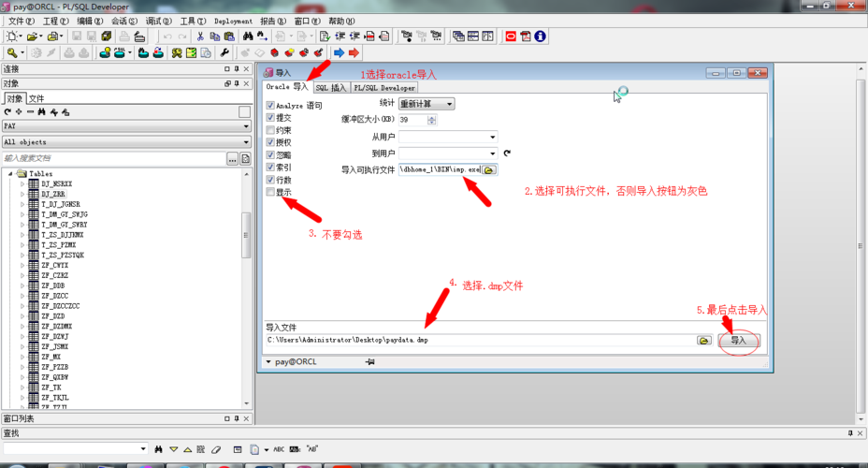Open the 工具 menu

[x=193, y=21]
